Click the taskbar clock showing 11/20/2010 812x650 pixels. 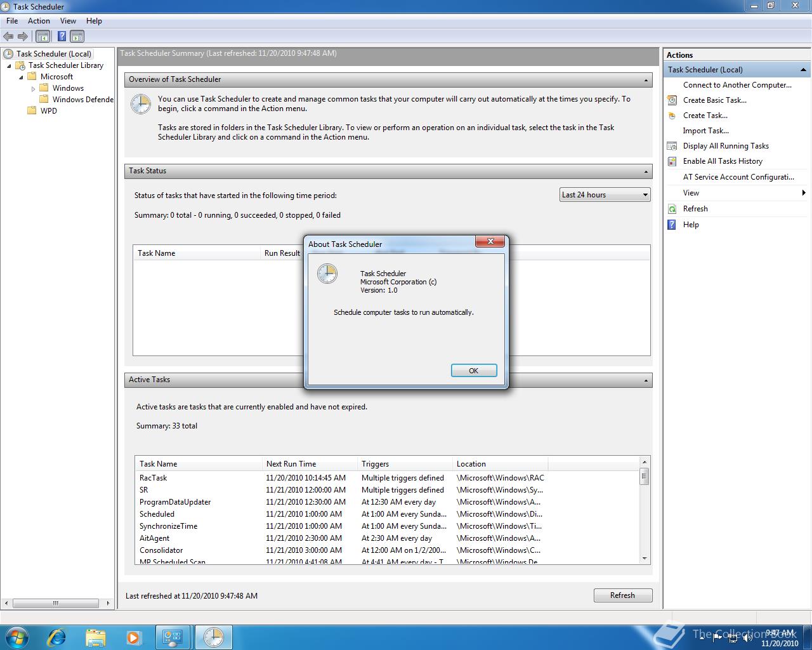coord(780,638)
